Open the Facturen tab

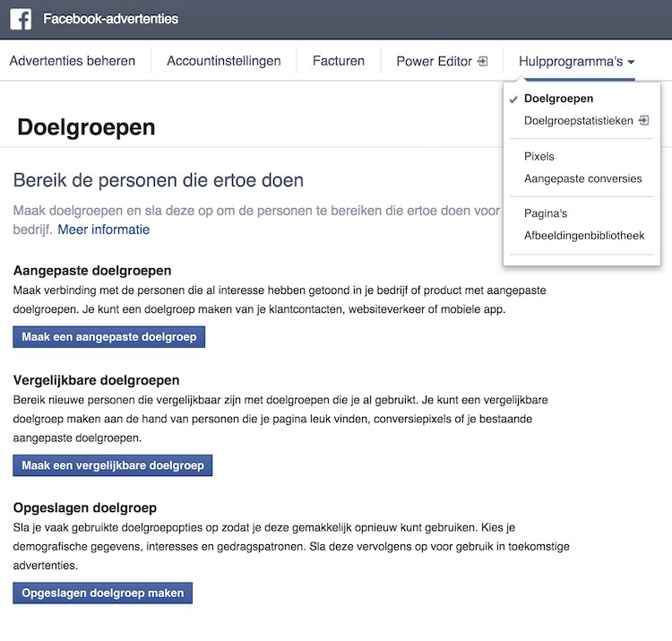pos(339,61)
